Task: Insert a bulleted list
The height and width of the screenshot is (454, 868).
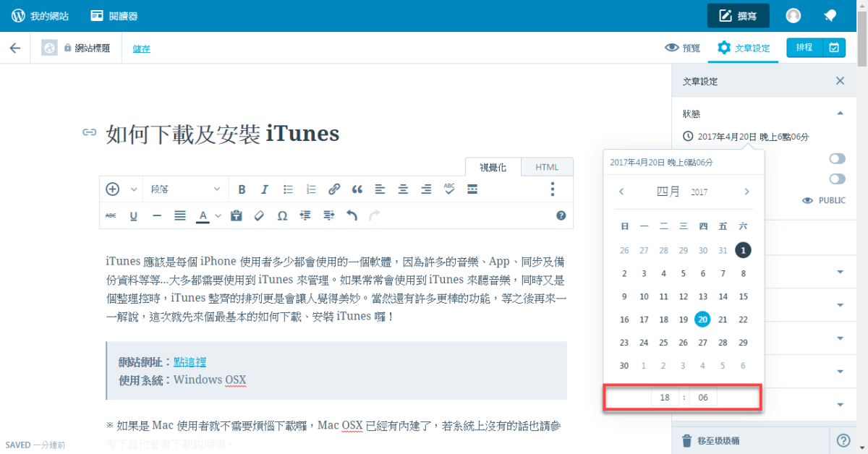Action: pos(288,189)
